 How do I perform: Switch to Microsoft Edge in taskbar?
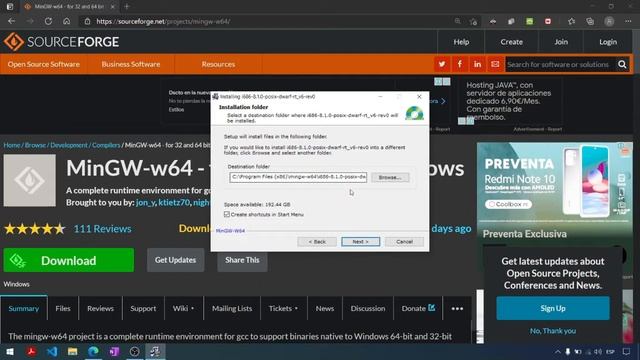(x=93, y=351)
